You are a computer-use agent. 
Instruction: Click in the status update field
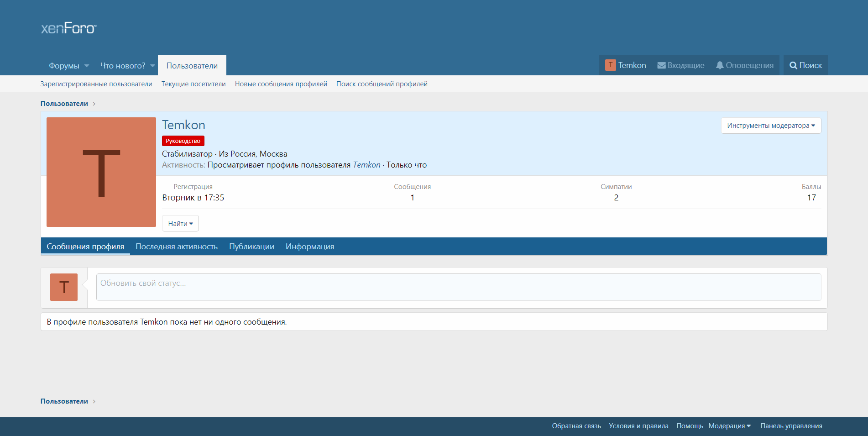click(x=458, y=287)
